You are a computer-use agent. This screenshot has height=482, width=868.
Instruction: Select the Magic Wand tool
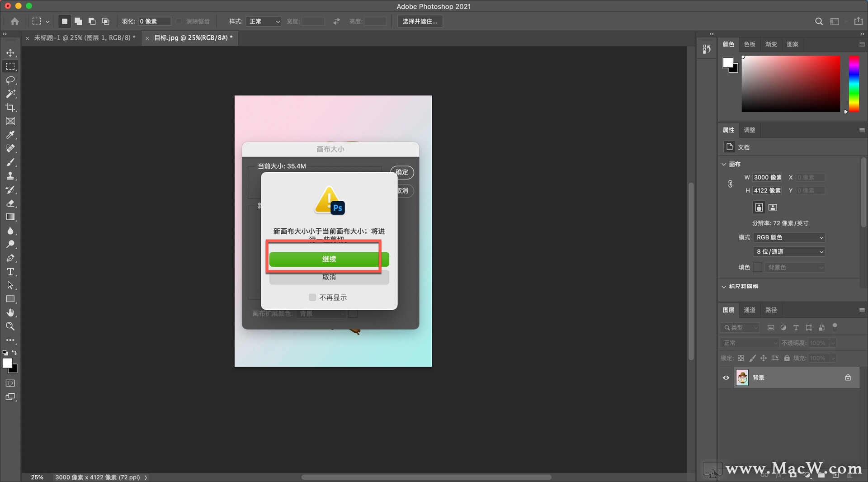click(10, 94)
